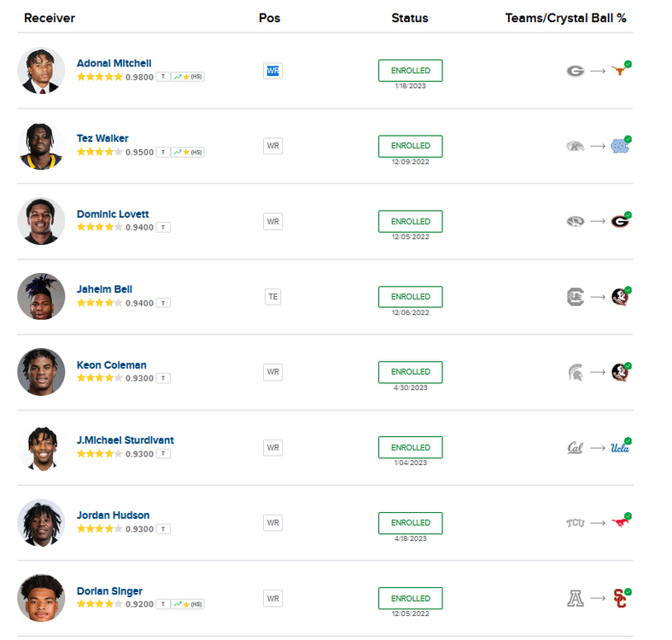672x640 pixels.
Task: Click the UCLA destination logo
Action: point(619,448)
